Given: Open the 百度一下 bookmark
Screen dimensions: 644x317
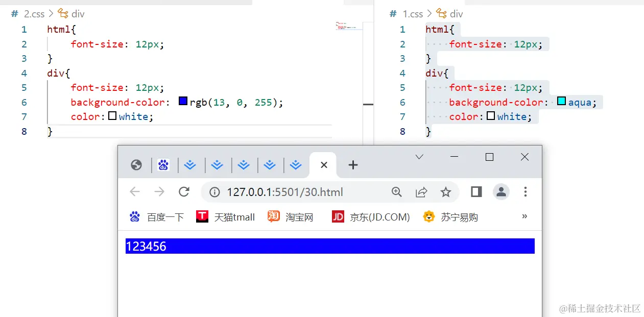Looking at the screenshot, I should coord(157,217).
